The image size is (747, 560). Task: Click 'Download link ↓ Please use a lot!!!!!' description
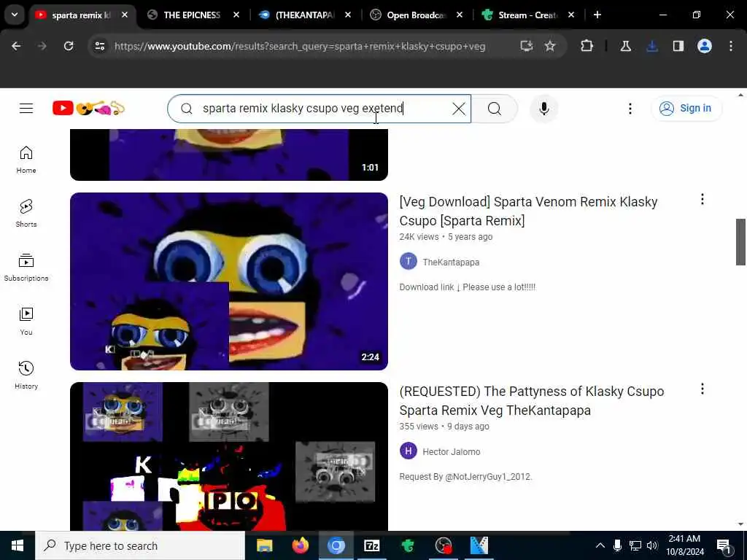(x=468, y=287)
